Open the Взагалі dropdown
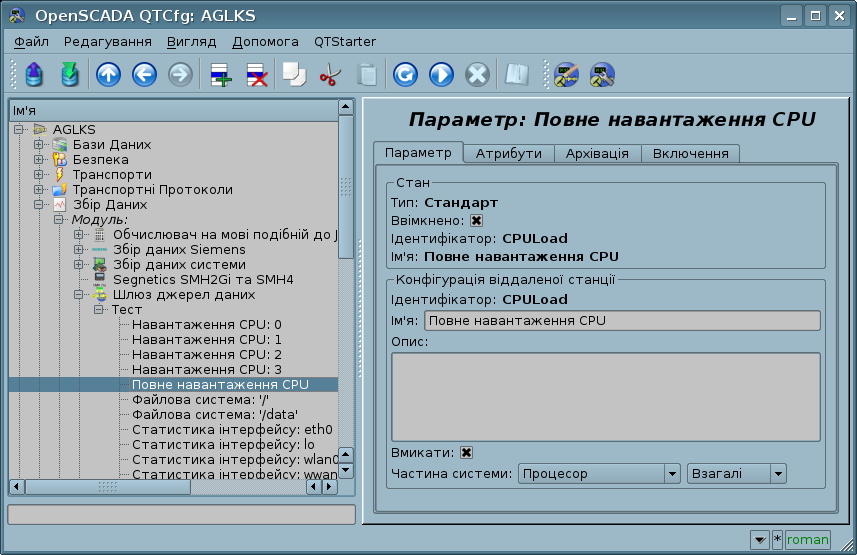 pos(737,474)
